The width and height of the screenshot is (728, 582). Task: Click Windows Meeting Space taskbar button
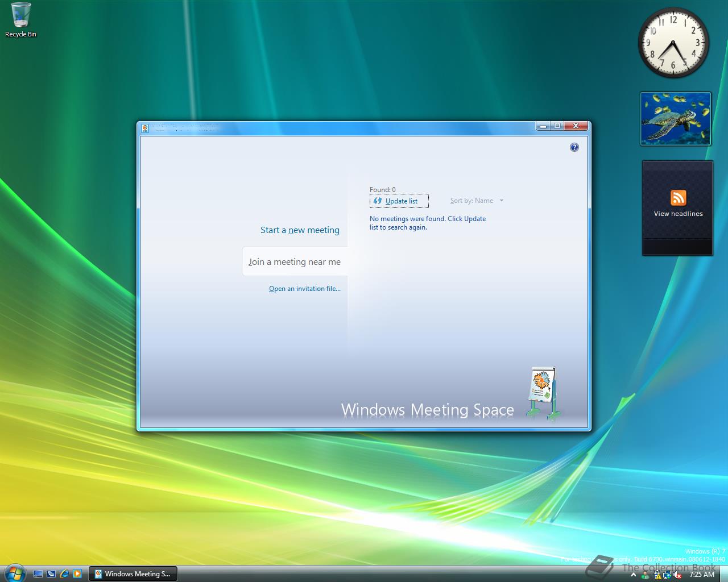tap(133, 574)
